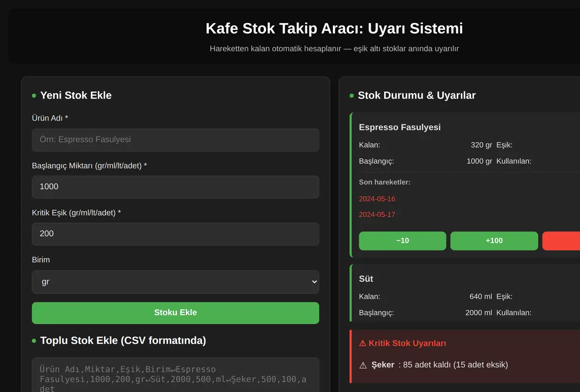Click the Başlangıç Miktarı field label
The image size is (580, 392).
tap(89, 166)
